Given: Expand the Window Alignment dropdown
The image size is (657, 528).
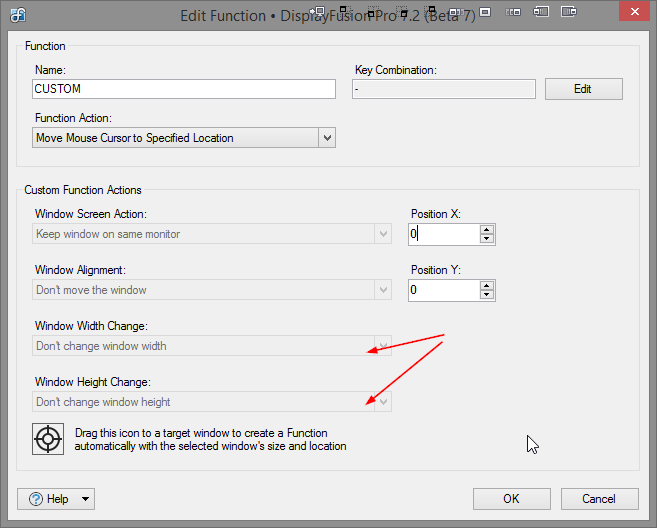Looking at the screenshot, I should tap(382, 290).
